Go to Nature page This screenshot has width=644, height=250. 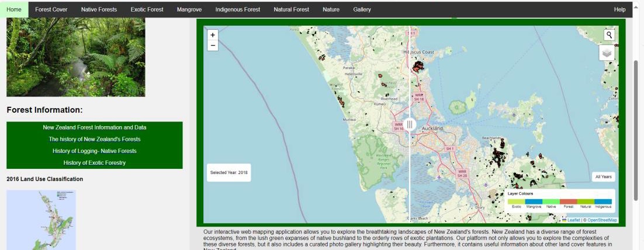point(331,9)
